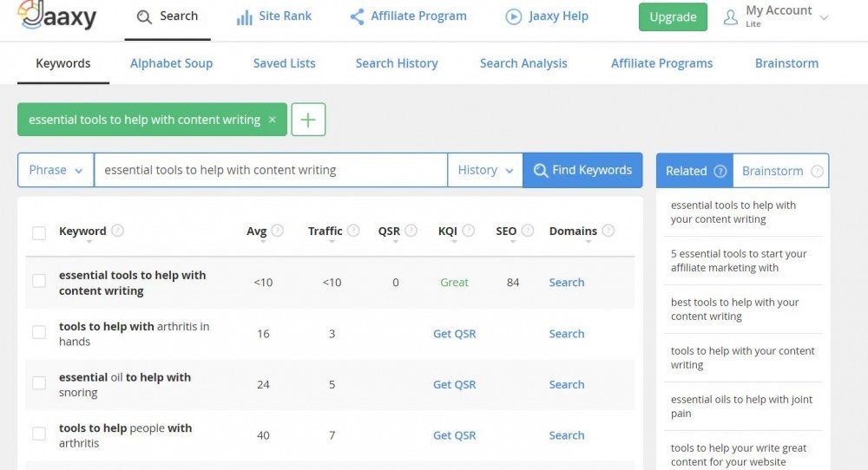Open the Affiliate Programs tab
Viewport: 868px width, 470px height.
(x=661, y=63)
